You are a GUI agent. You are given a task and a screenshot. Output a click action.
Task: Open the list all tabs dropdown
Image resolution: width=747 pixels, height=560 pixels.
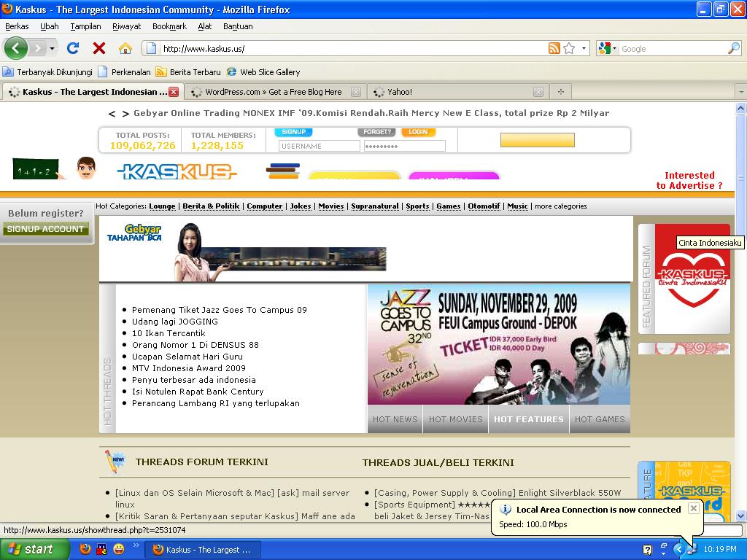(x=740, y=92)
